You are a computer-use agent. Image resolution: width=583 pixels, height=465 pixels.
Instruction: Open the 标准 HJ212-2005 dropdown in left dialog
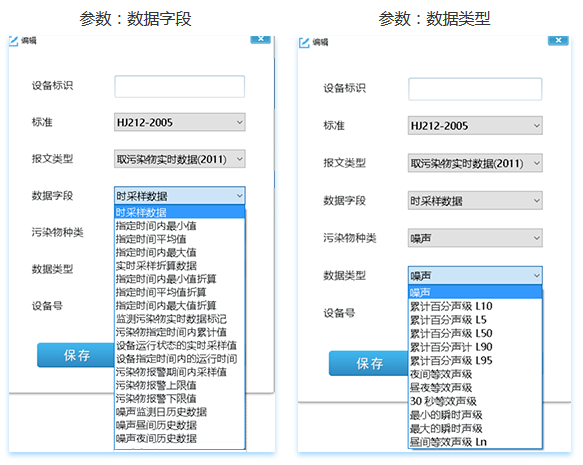coord(180,122)
